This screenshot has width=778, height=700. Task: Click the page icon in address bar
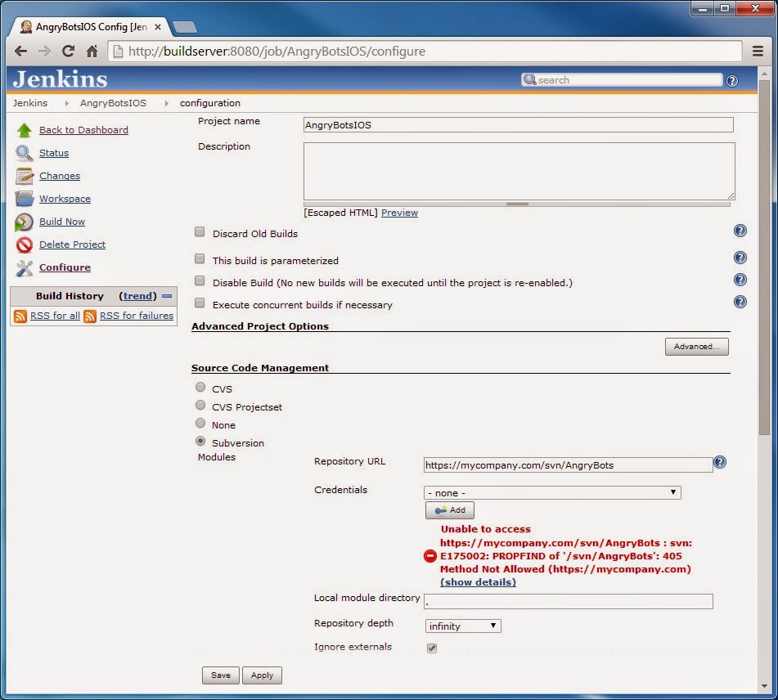click(118, 51)
